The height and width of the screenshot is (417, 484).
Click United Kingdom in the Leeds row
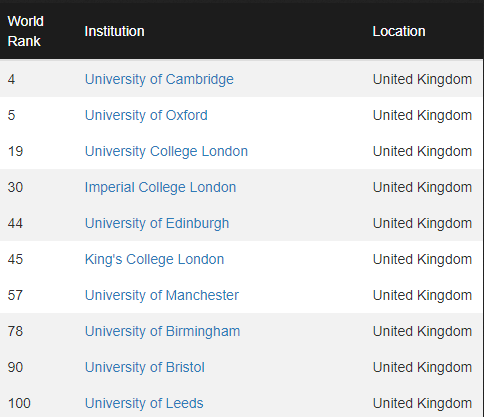coord(422,403)
